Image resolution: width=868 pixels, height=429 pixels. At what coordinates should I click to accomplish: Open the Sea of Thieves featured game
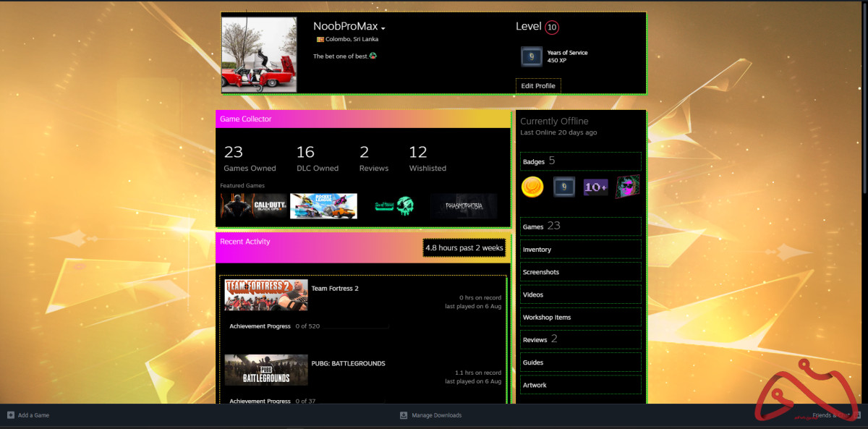(393, 206)
